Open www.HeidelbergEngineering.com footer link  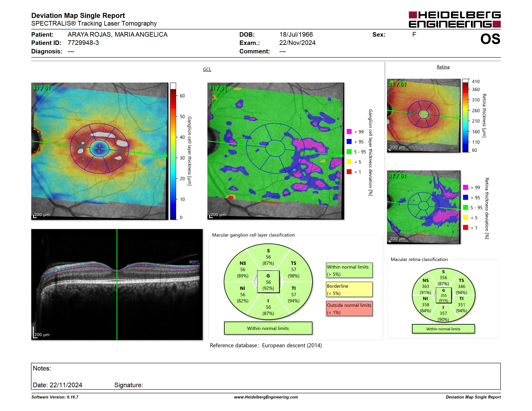click(x=266, y=397)
